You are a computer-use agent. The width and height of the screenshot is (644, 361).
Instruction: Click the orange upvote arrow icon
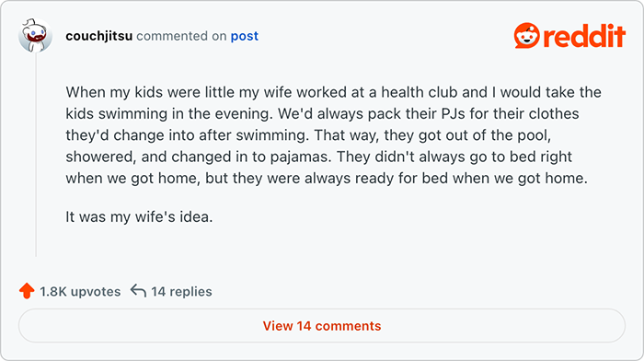[x=27, y=291]
